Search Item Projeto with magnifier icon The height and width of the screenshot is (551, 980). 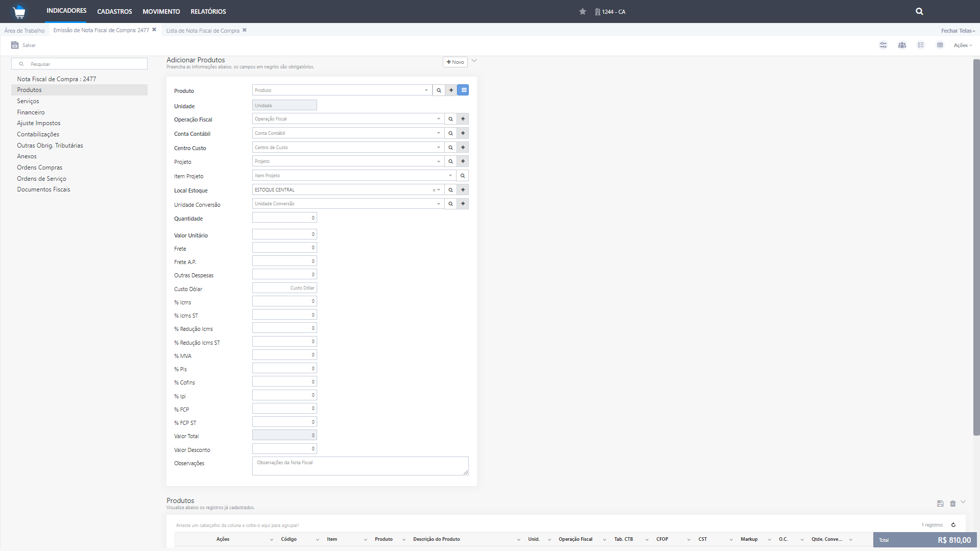(x=463, y=176)
